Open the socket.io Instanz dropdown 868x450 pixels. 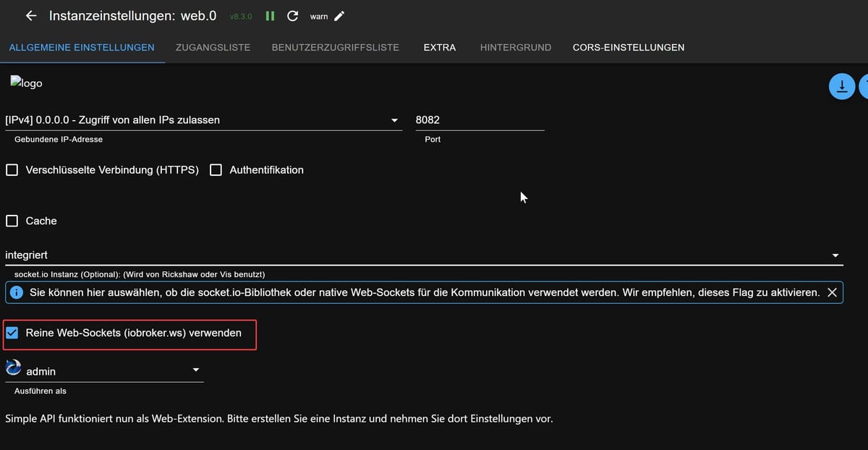pyautogui.click(x=424, y=255)
